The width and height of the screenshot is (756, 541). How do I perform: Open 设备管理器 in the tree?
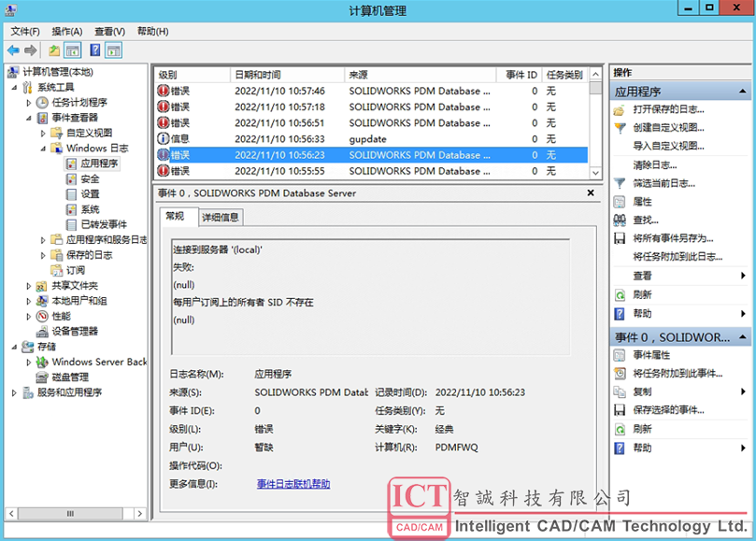[74, 332]
